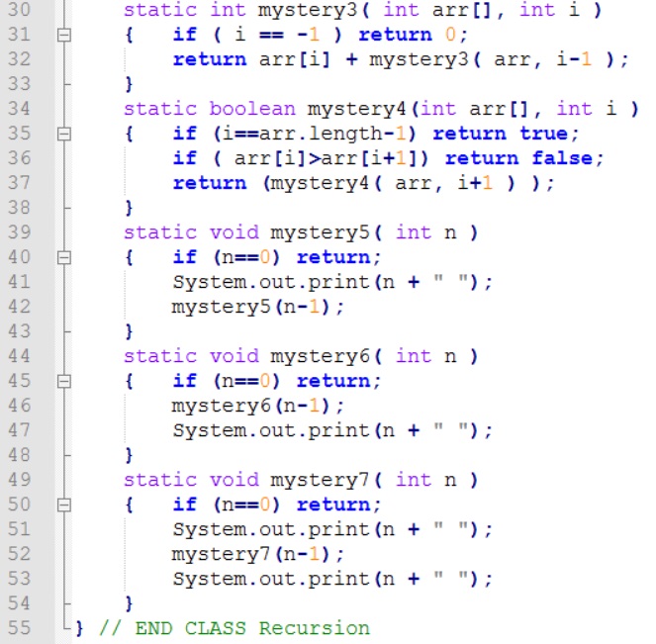
Task: Click mystery7 method name on line 49
Action: (x=320, y=481)
